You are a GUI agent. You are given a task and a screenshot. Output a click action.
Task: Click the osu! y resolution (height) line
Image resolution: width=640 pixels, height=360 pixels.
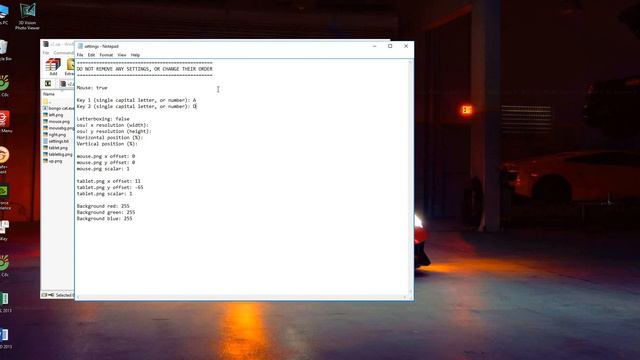pyautogui.click(x=114, y=131)
